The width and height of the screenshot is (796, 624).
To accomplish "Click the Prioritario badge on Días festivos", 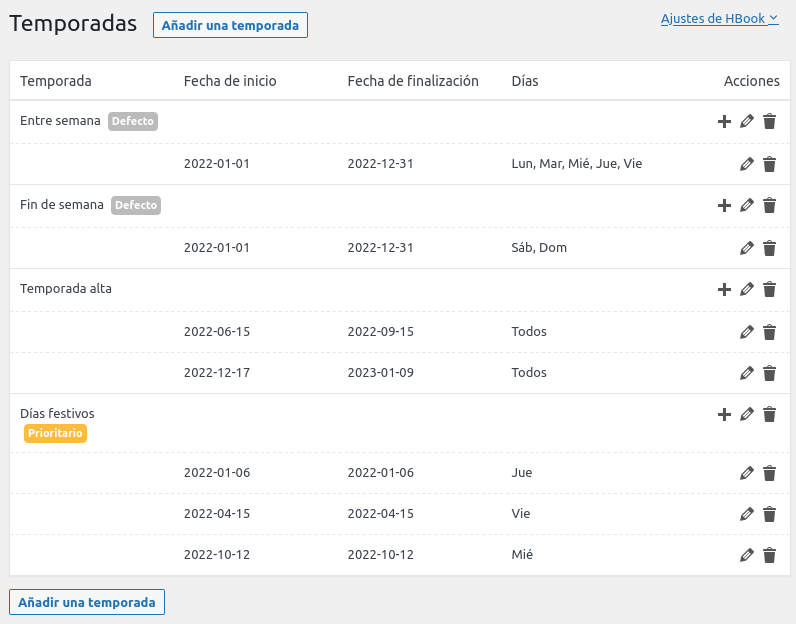I will (55, 434).
